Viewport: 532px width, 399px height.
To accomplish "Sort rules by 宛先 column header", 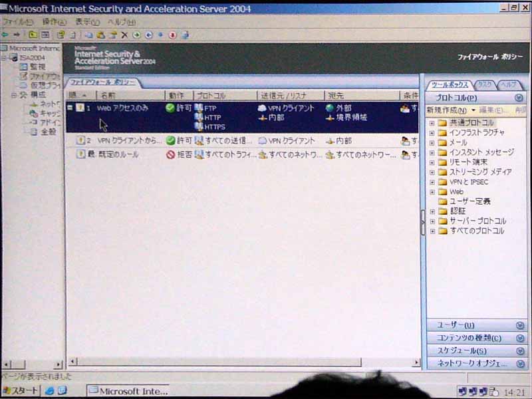I will [362, 95].
